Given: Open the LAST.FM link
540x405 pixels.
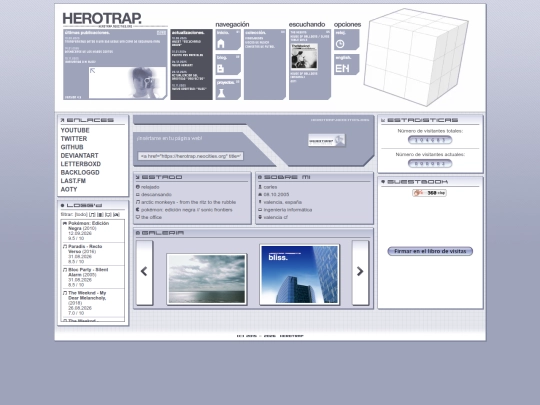Looking at the screenshot, I should [x=73, y=181].
